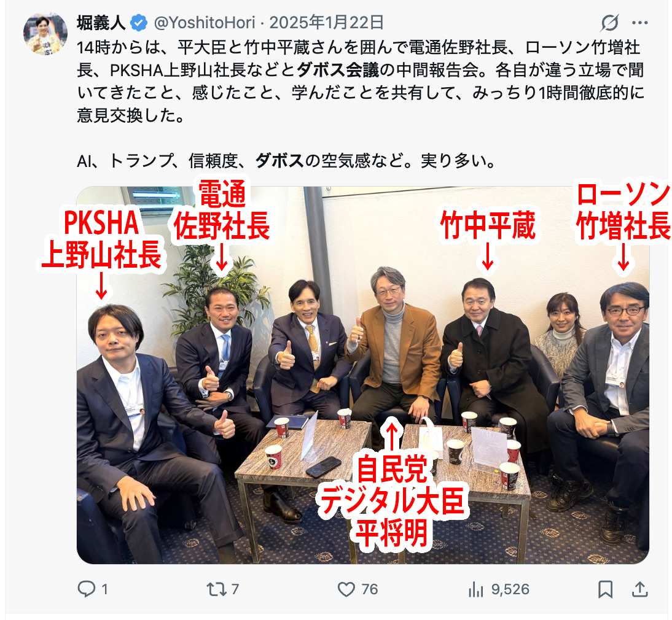Open the Grok slash-circle icon
Image resolution: width=672 pixels, height=620 pixels.
[x=609, y=23]
